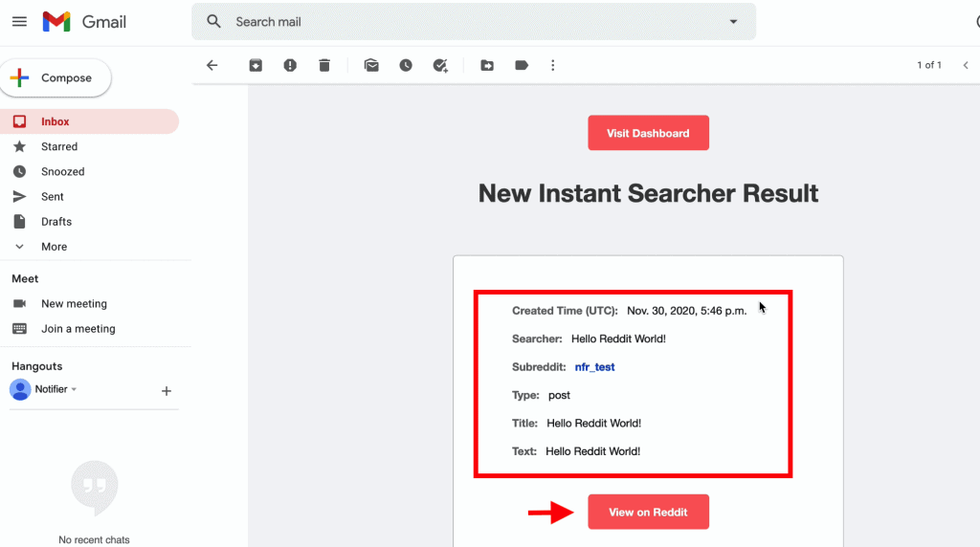The image size is (980, 547).
Task: Click the '1 of 1' message counter
Action: 928,65
